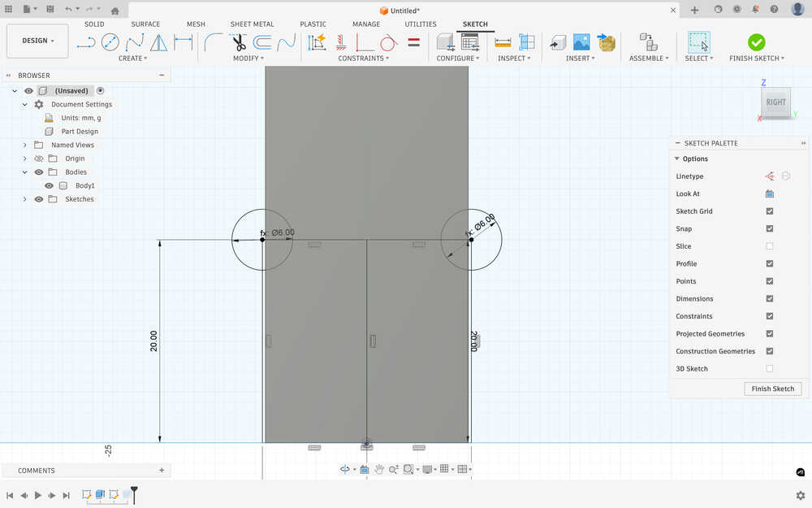Open Change Parameters table icon
The width and height of the screenshot is (812, 508).
pyautogui.click(x=469, y=42)
